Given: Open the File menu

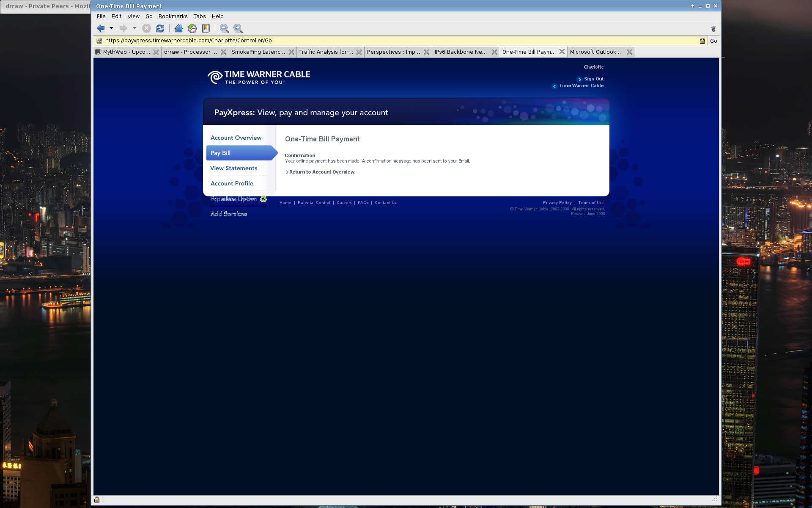Looking at the screenshot, I should 101,16.
